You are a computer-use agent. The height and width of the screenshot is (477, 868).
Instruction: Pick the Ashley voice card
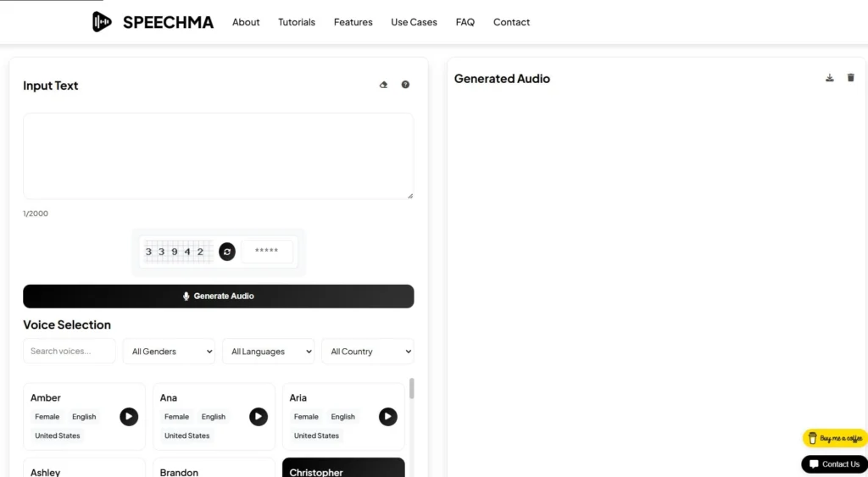pyautogui.click(x=84, y=468)
